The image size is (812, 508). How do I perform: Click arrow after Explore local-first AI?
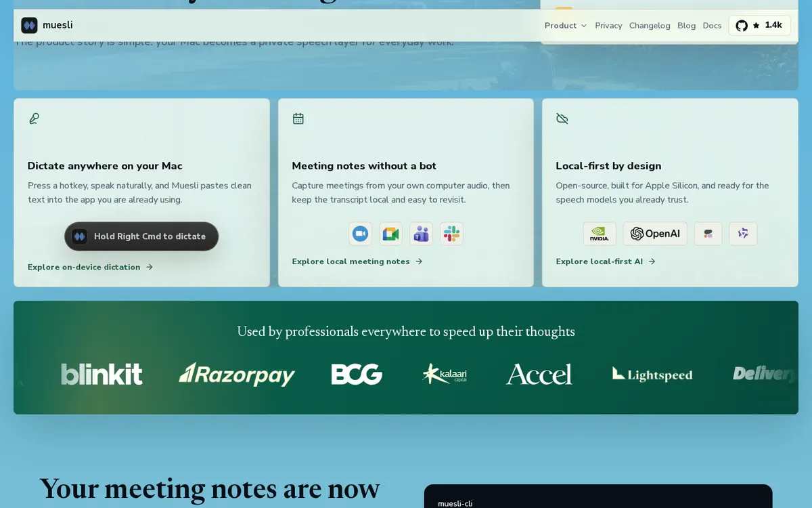[652, 261]
